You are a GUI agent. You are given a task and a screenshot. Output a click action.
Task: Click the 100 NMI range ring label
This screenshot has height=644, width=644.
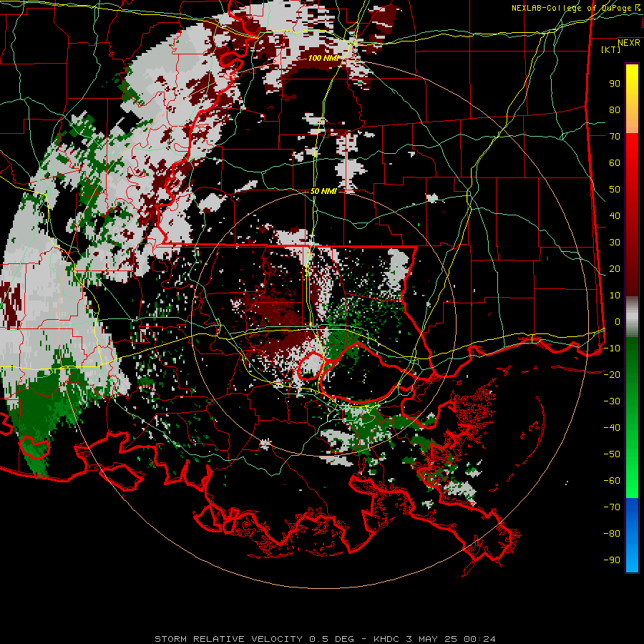click(323, 58)
